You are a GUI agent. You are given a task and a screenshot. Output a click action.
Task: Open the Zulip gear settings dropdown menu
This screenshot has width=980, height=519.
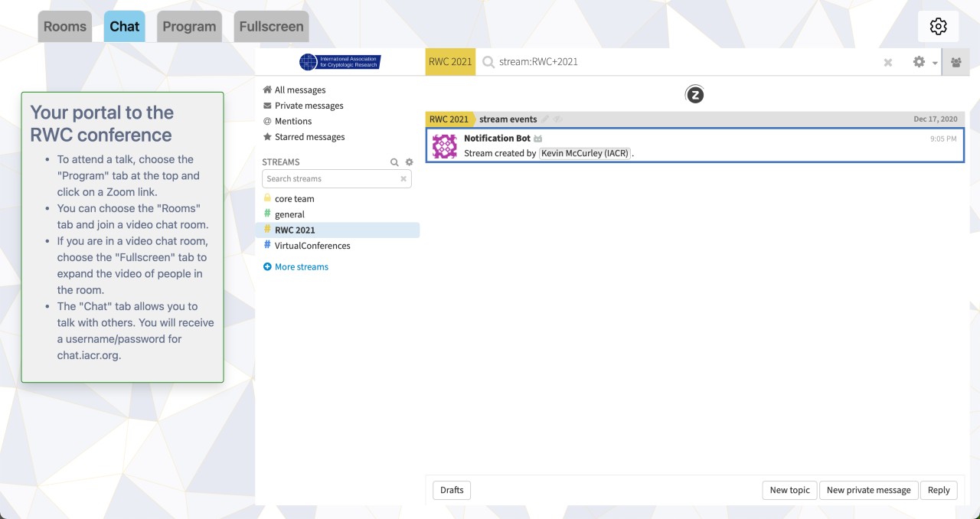pyautogui.click(x=925, y=62)
